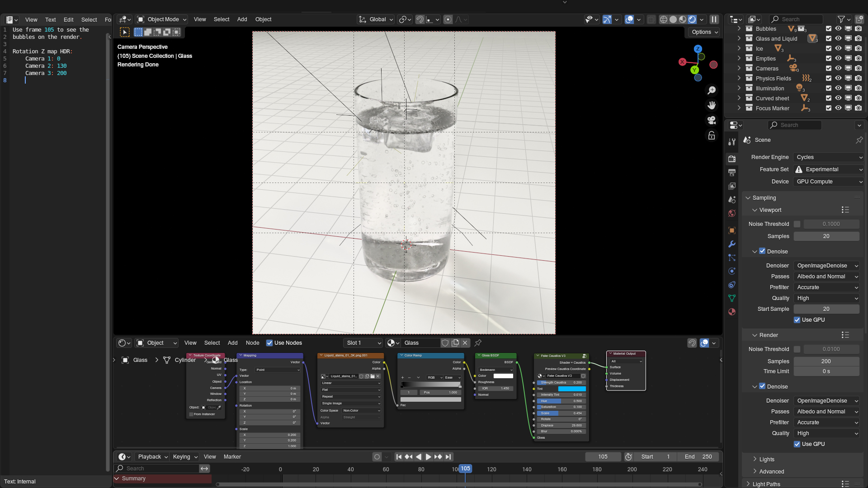
Task: Open the viewport Options dropdown
Action: (x=704, y=32)
